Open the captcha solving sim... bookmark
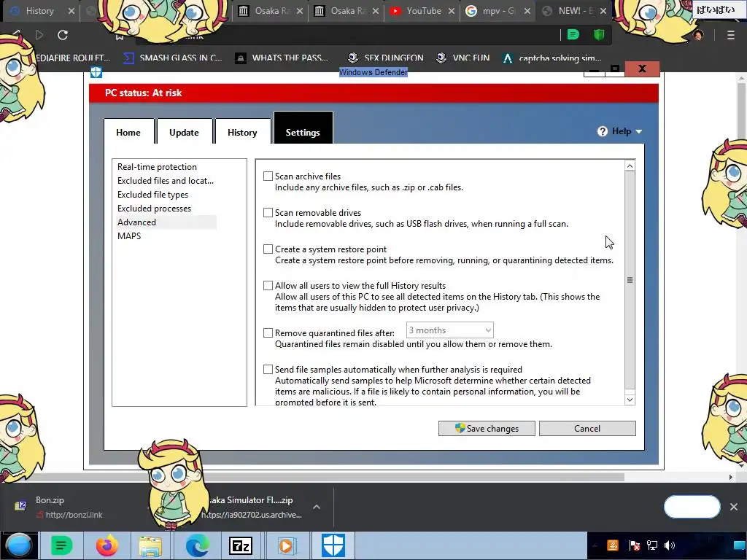This screenshot has width=747, height=560. 551,58
